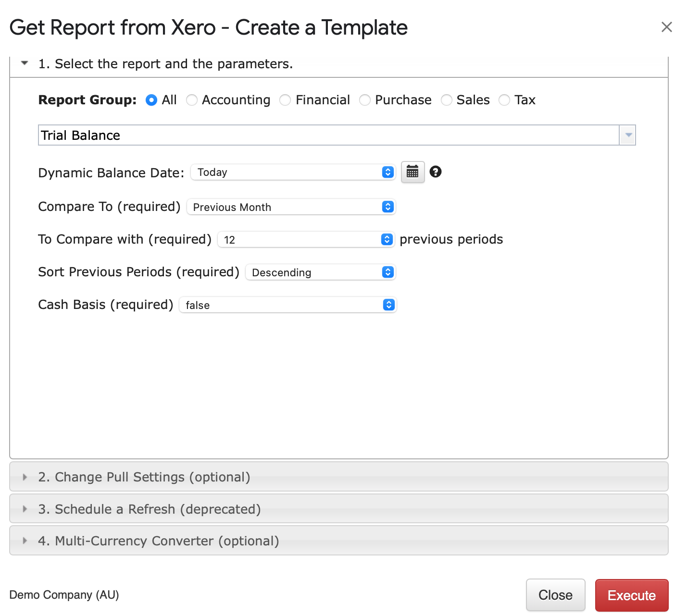Select the Sales report group radio

(447, 100)
